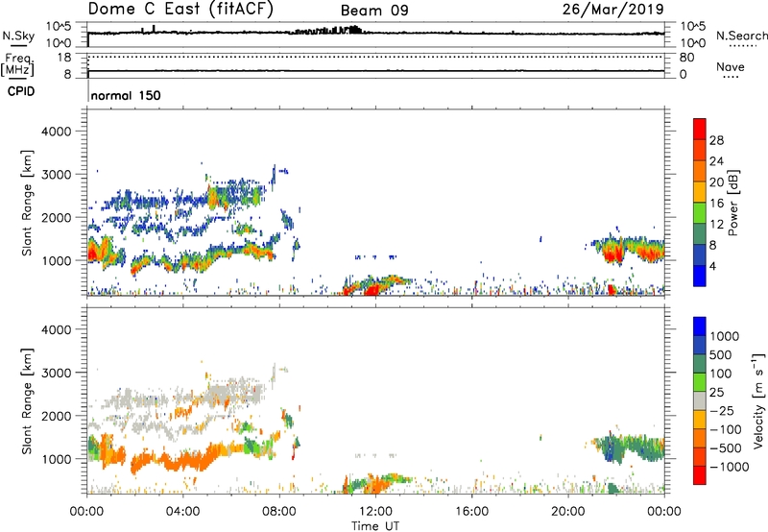Click the '-25' tick label on Velocity colorbar
Viewport: 768px width, 532px height.
point(722,411)
